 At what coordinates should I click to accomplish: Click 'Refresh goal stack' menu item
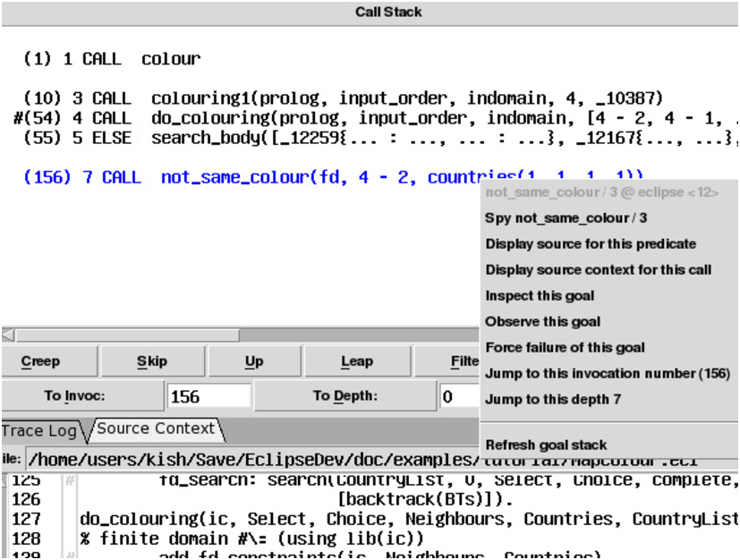[x=546, y=445]
